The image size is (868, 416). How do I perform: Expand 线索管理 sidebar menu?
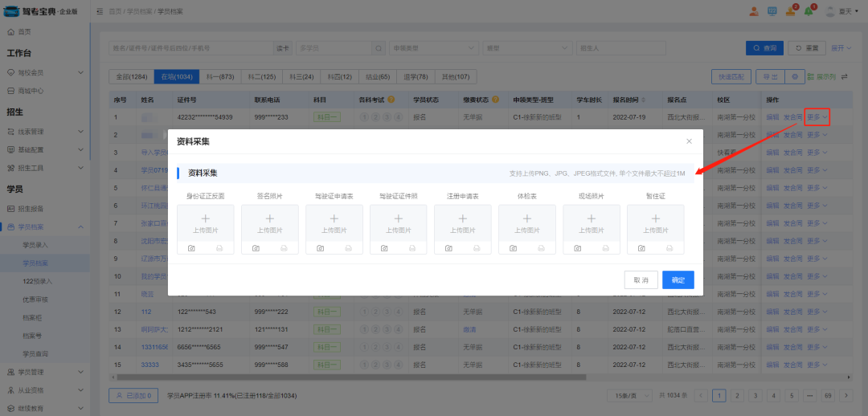tap(44, 132)
